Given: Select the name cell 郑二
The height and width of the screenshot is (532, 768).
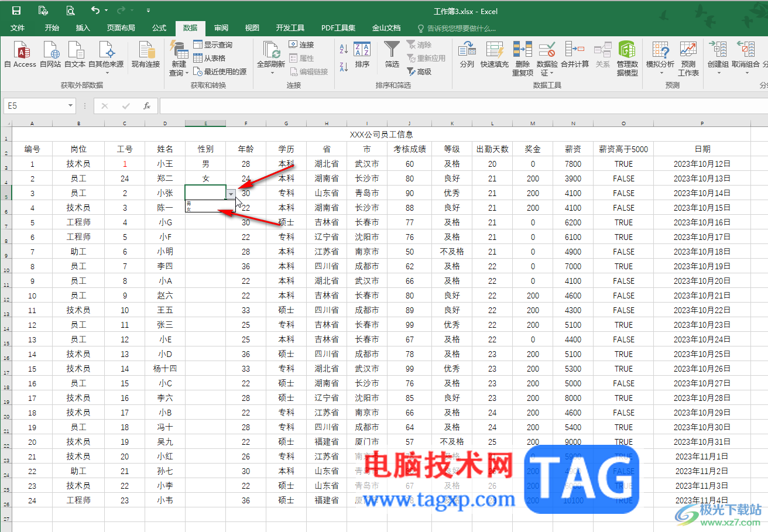Looking at the screenshot, I should point(165,179).
